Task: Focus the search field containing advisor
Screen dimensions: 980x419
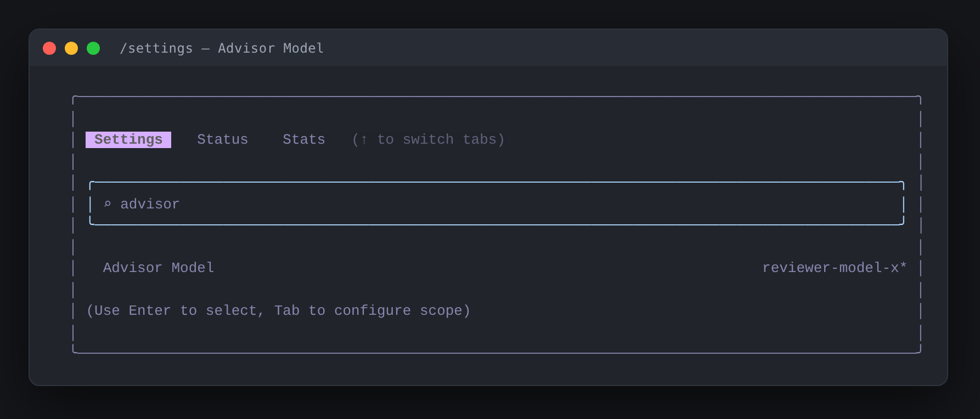Action: [497, 203]
